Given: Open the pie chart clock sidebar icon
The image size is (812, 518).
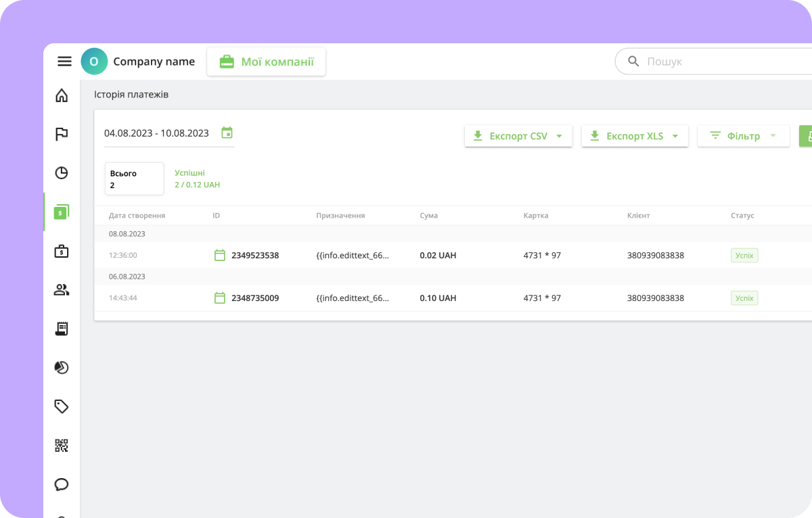Looking at the screenshot, I should click(62, 173).
